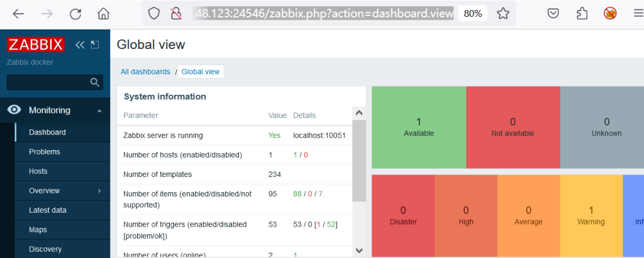Open the browser extensions puzzle icon
644x258 pixels.
[x=582, y=14]
